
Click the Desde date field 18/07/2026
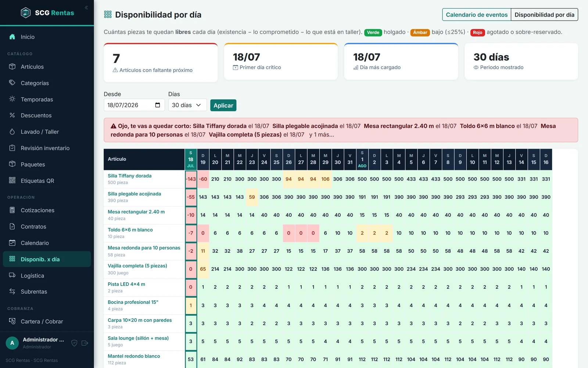(134, 105)
